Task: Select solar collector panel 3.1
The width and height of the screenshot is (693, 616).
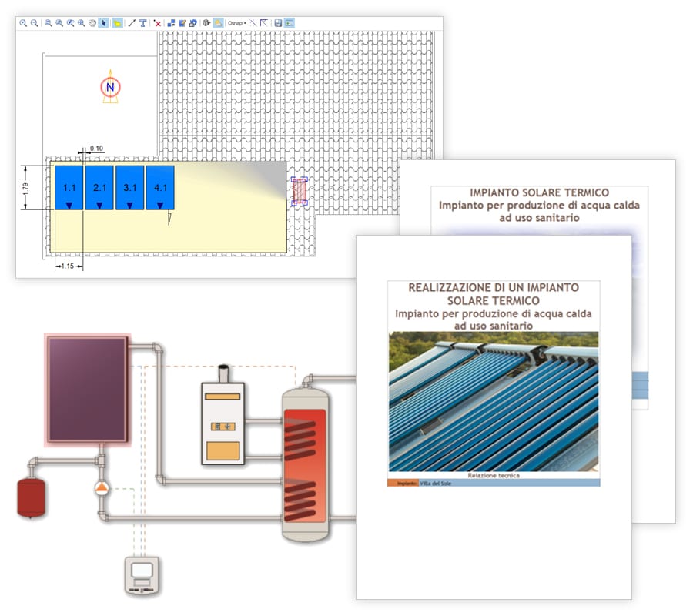Action: [129, 187]
